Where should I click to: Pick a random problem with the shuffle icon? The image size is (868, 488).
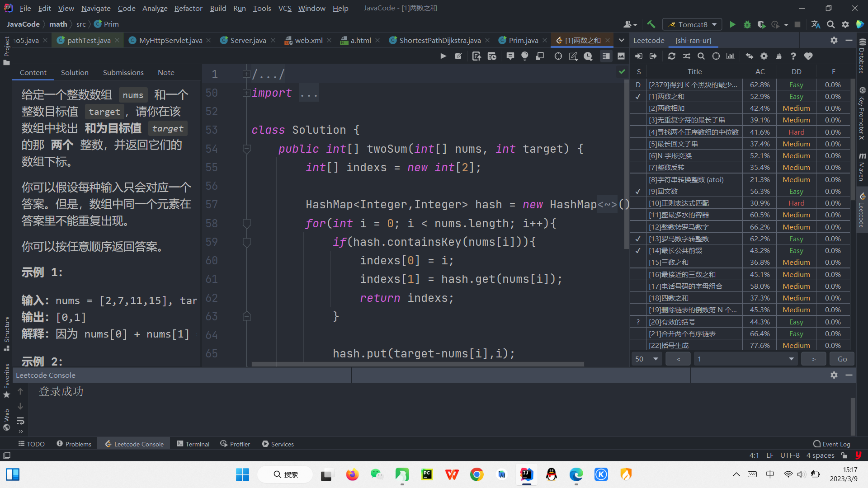click(687, 56)
